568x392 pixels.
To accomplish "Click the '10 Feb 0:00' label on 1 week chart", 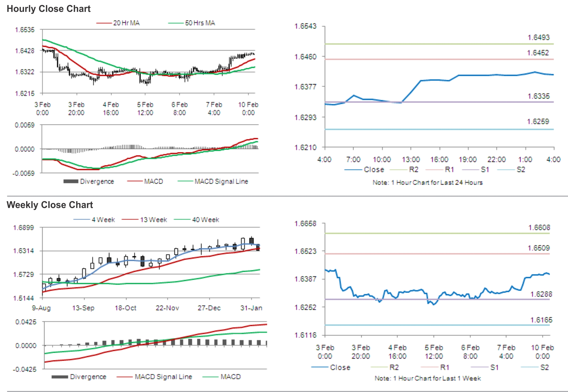I will coord(542,352).
